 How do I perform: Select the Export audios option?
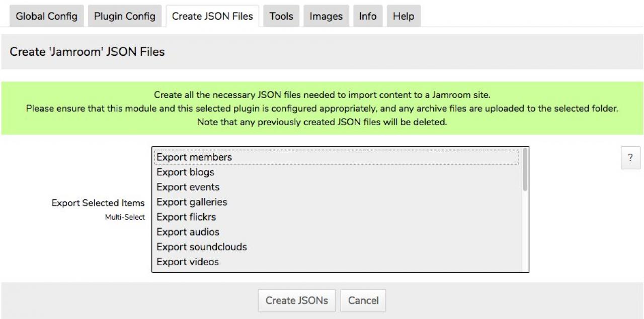click(x=188, y=232)
